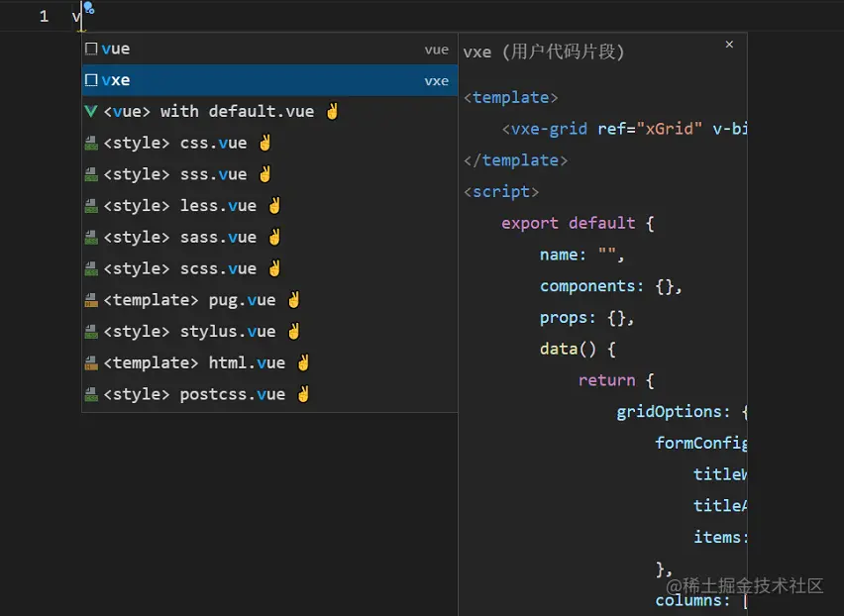Click the 'vue' type label on first row
This screenshot has width=844, height=616.
[437, 50]
